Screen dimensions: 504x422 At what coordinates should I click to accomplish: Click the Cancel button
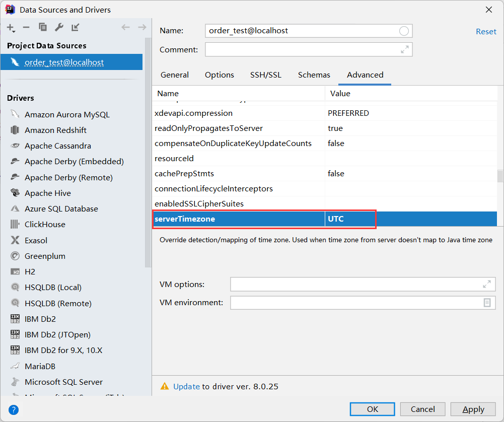coord(422,409)
